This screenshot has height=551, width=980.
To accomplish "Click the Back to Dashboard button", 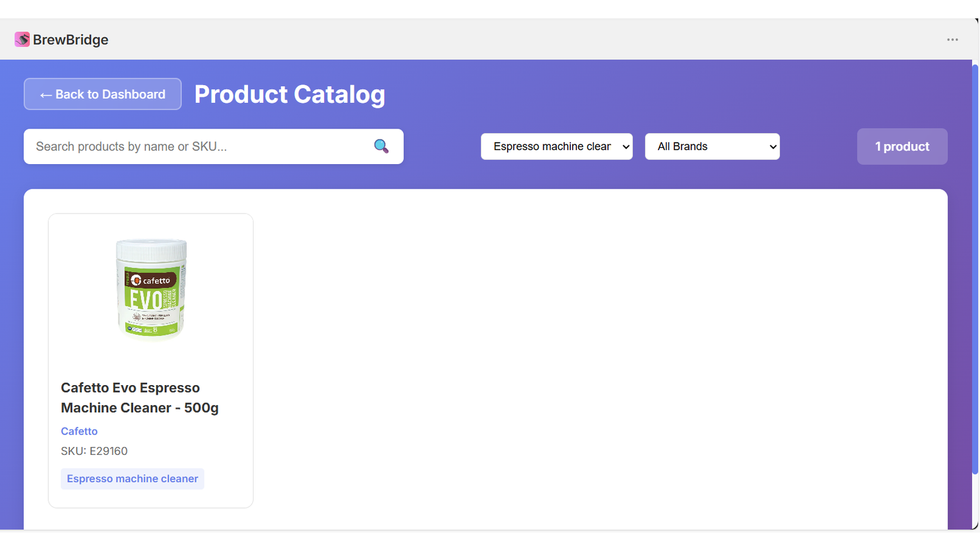I will pyautogui.click(x=103, y=94).
